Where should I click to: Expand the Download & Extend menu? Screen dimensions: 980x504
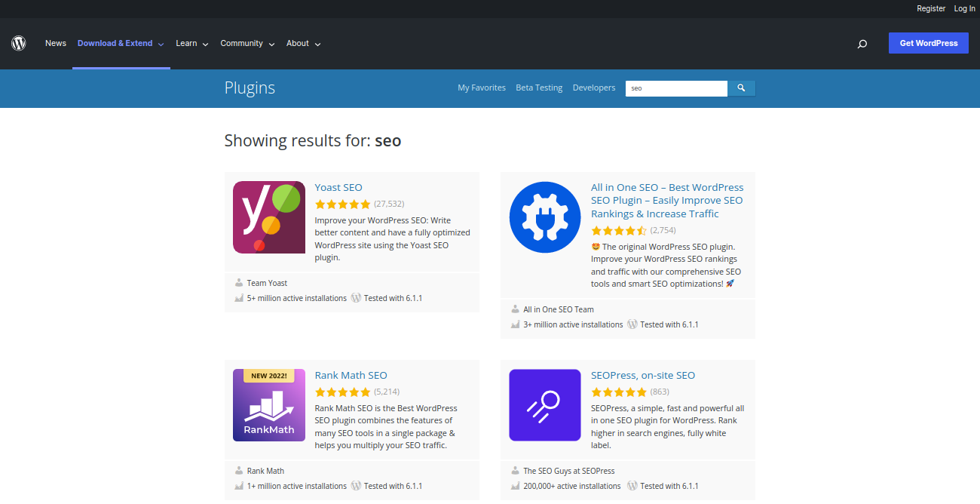(x=121, y=44)
